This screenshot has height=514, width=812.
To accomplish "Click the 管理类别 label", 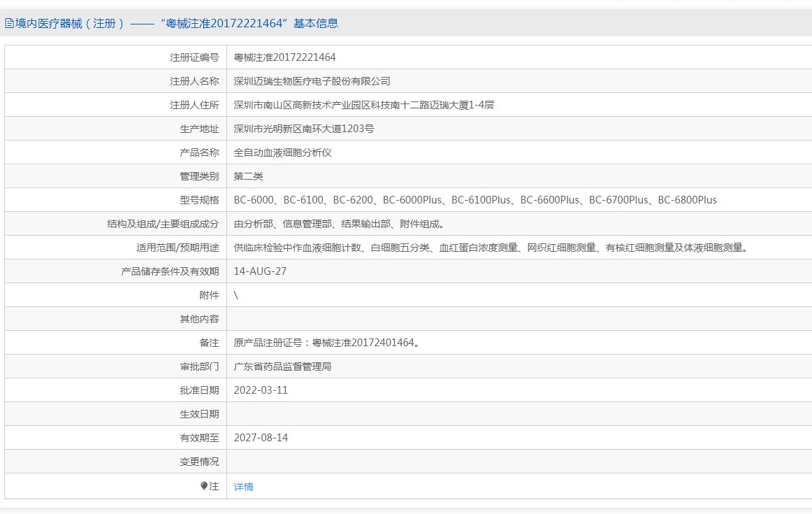I will pyautogui.click(x=199, y=177).
